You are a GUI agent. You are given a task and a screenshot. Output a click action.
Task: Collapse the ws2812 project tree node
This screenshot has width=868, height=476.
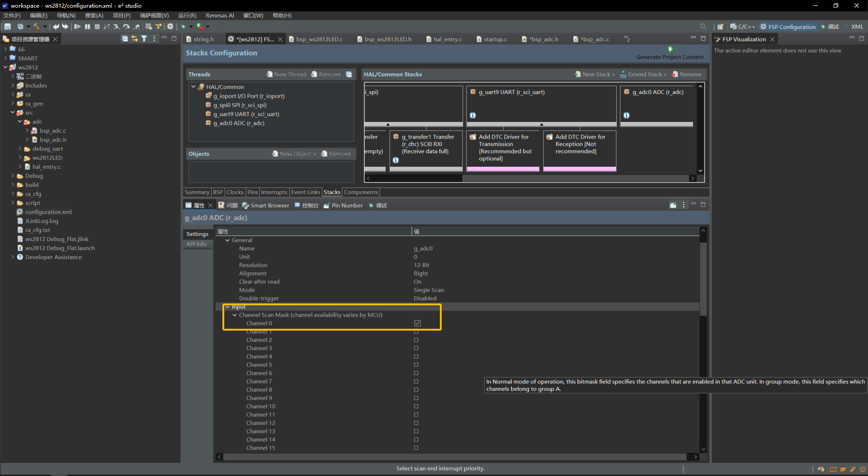tap(5, 67)
